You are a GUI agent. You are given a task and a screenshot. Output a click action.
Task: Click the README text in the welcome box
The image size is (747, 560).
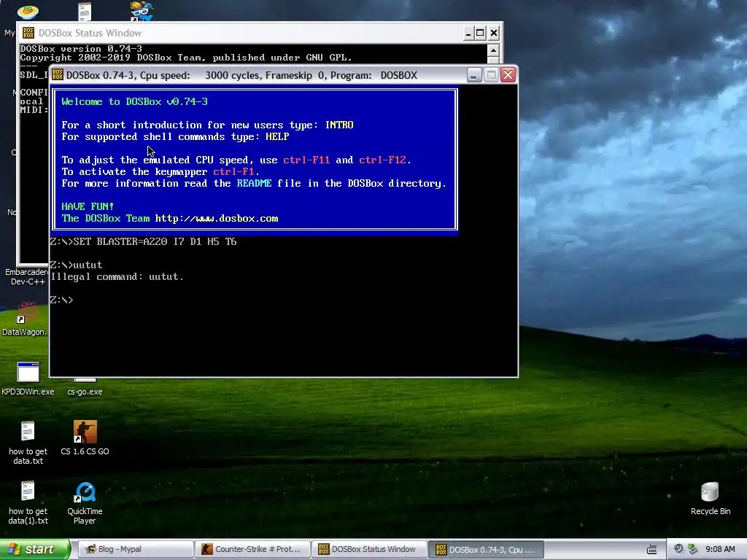[255, 183]
